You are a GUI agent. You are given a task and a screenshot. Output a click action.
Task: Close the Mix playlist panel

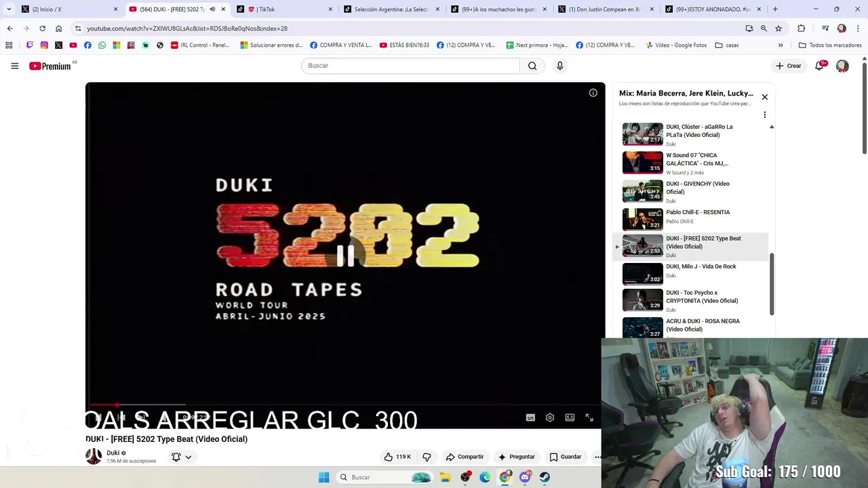click(764, 97)
